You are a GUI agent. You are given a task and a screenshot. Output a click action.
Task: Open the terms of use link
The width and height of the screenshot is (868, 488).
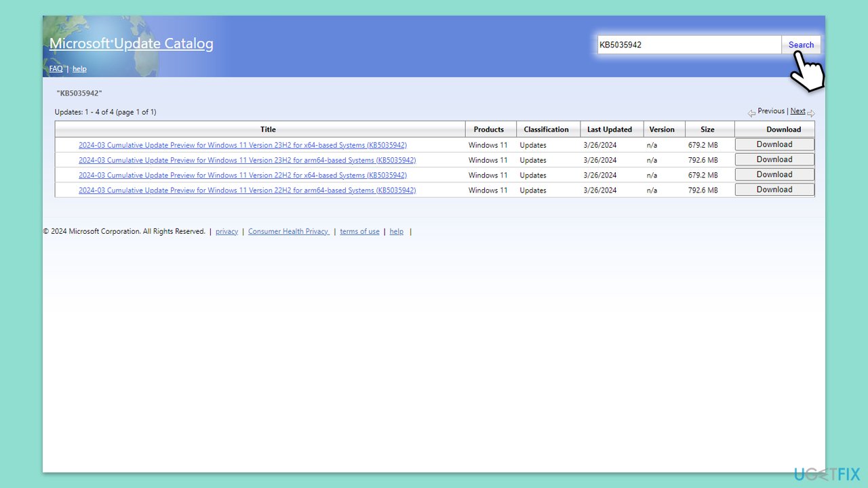[x=359, y=231]
